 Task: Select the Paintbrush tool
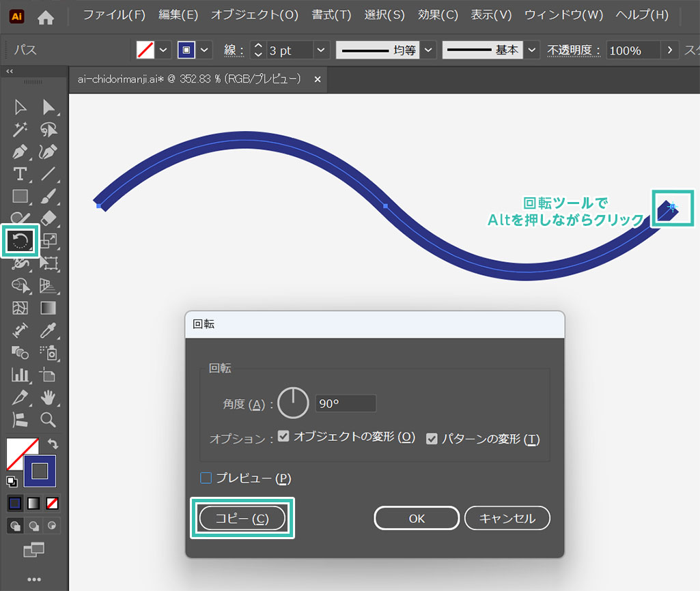coord(48,197)
